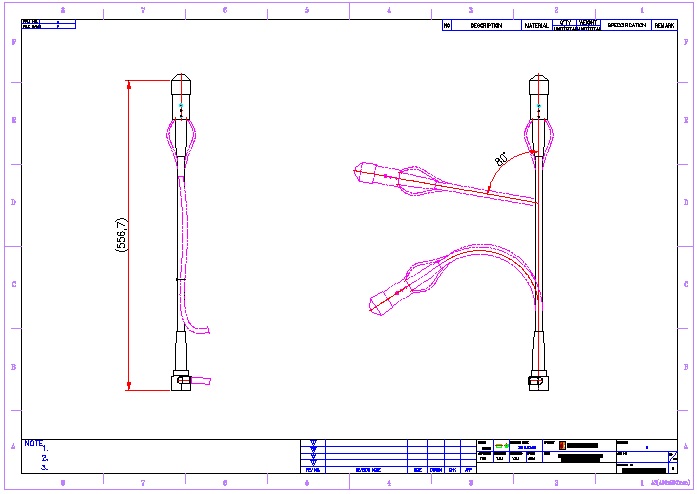
Task: Click the top connector of left cable view
Action: click(180, 95)
